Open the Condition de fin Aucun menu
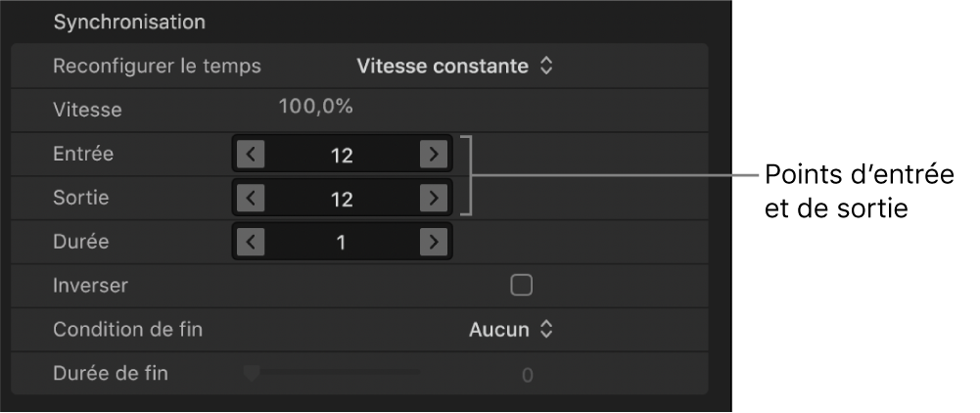 tap(511, 330)
